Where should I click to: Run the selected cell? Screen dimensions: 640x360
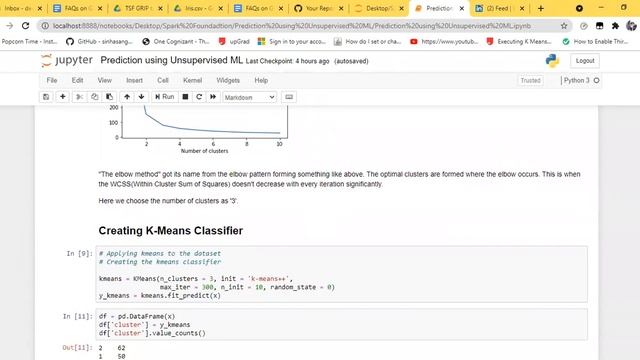coord(164,97)
